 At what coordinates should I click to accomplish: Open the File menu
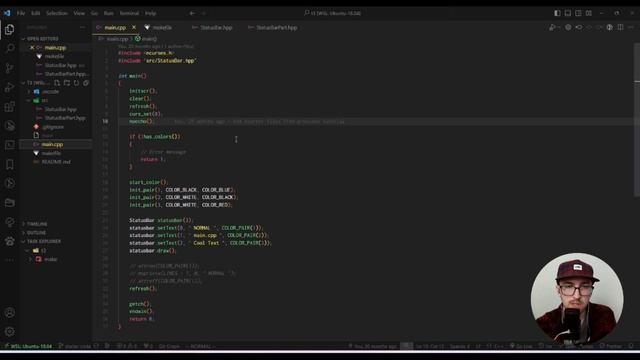[21, 13]
